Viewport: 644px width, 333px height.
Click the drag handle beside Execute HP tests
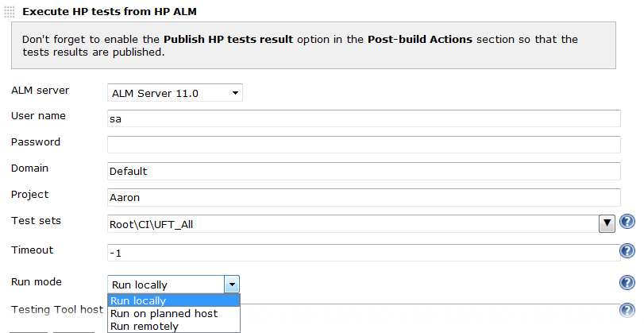click(10, 13)
